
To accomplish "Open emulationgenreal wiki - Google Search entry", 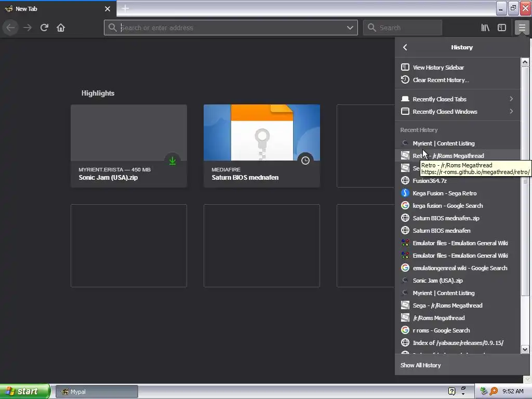I will click(457, 268).
